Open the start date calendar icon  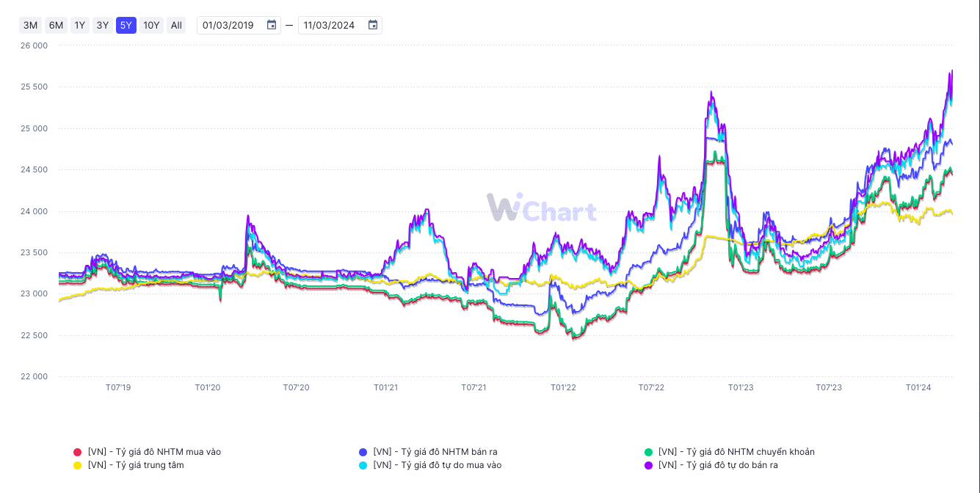(272, 26)
